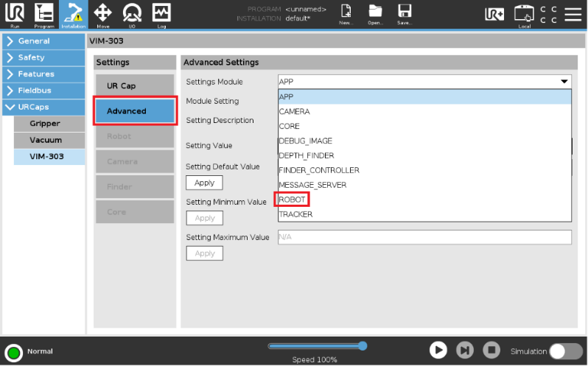Collapse the URCaps section
This screenshot has width=588, height=366.
pyautogui.click(x=43, y=107)
